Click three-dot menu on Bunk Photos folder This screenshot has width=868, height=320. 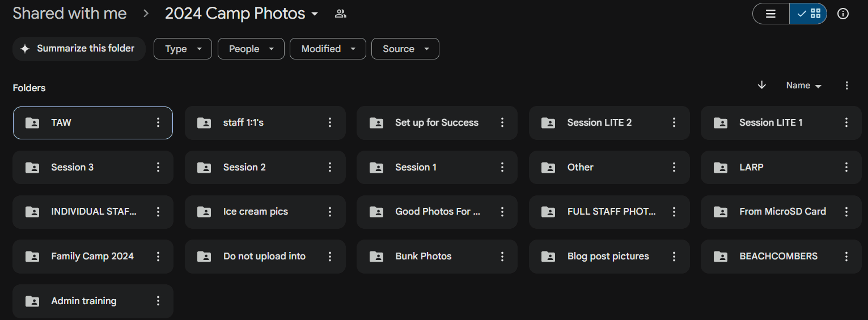(502, 257)
